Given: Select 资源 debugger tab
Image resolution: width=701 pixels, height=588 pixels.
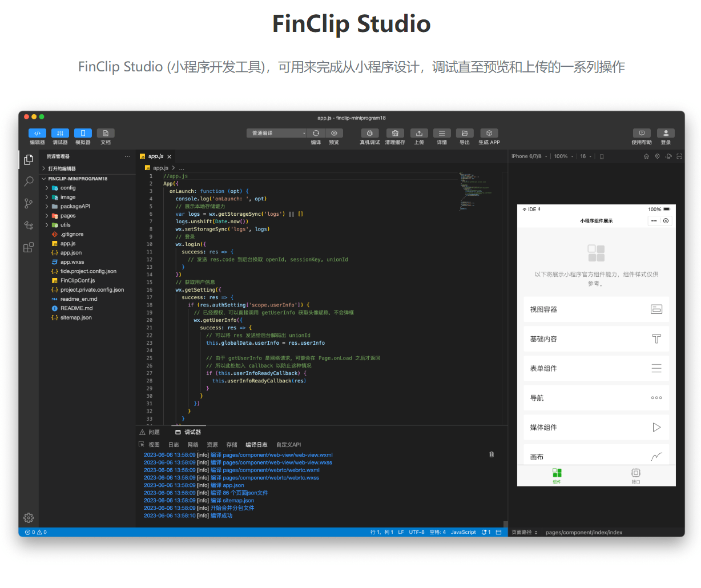Looking at the screenshot, I should [212, 445].
